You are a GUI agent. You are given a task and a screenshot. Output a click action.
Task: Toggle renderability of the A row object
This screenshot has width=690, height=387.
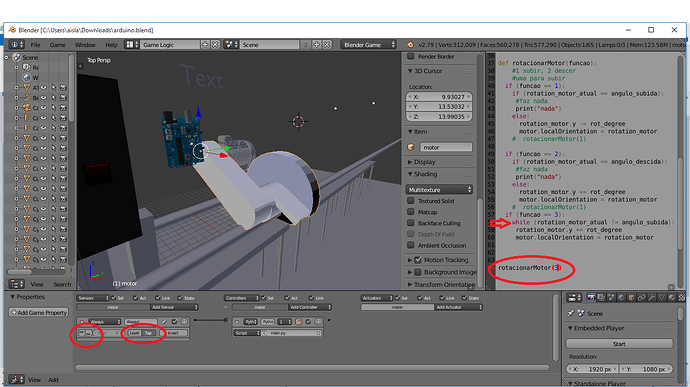[63, 88]
